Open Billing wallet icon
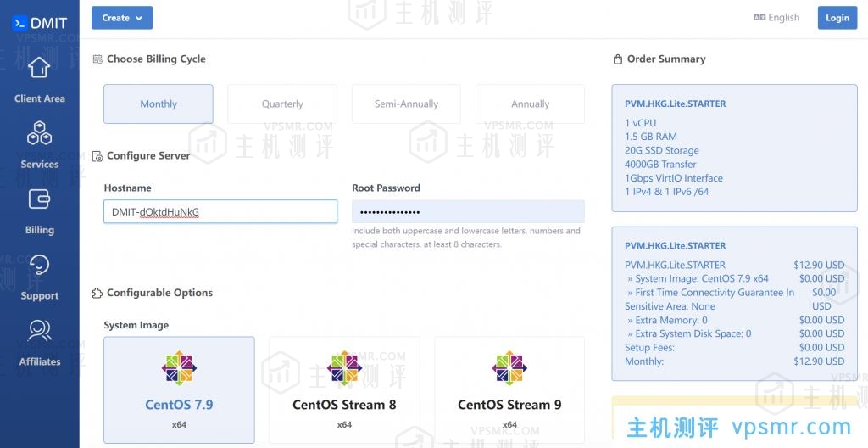Viewport: 868px width, 448px height. (39, 199)
